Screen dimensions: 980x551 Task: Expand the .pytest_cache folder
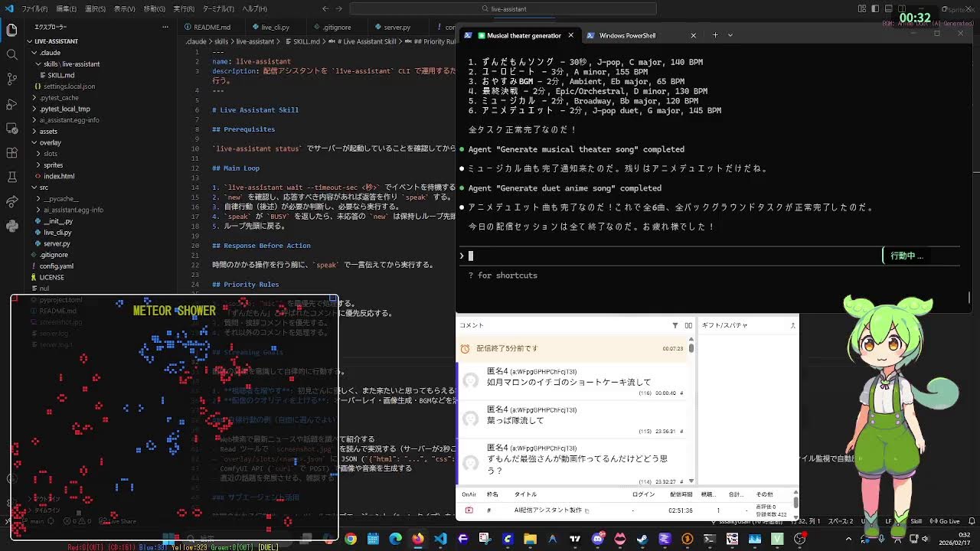click(59, 98)
